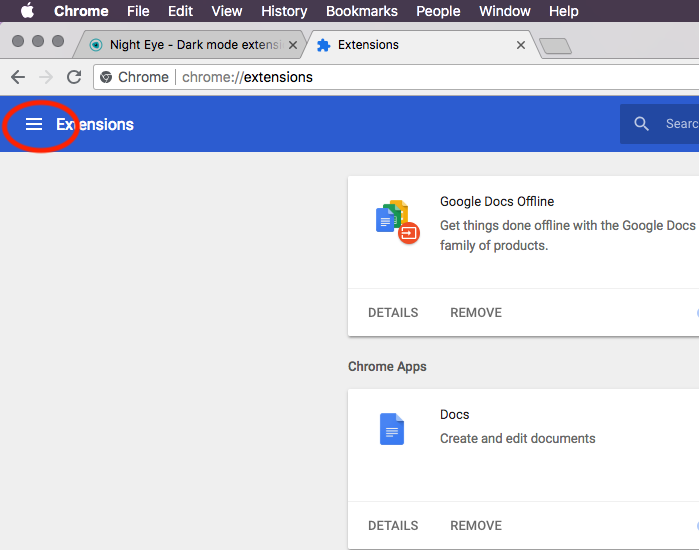
Task: Click the Docs app title text
Action: [x=454, y=415]
